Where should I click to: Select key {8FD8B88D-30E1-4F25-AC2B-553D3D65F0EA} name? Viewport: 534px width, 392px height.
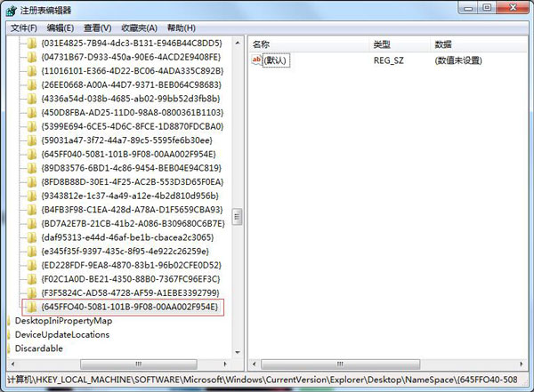point(132,182)
